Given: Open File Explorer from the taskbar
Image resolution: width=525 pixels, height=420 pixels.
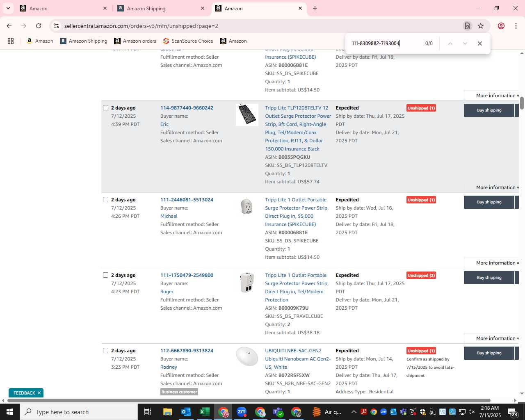Looking at the screenshot, I should click(x=167, y=412).
